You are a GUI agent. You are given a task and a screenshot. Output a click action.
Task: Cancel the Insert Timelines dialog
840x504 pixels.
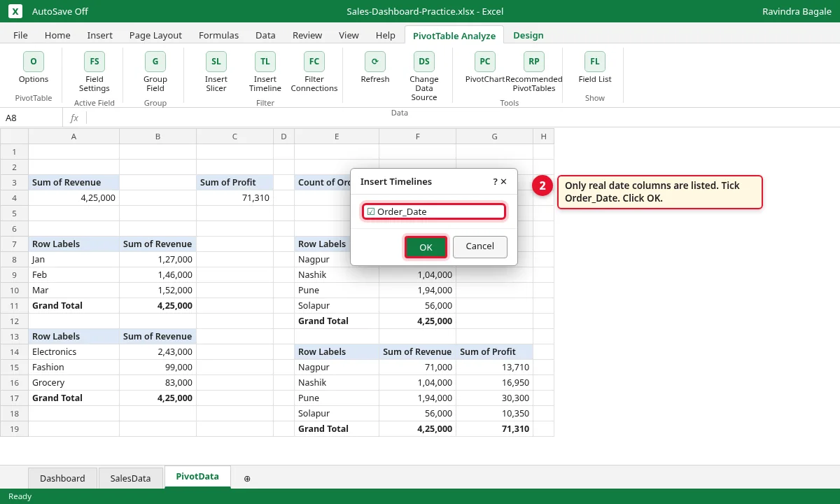[x=480, y=246]
